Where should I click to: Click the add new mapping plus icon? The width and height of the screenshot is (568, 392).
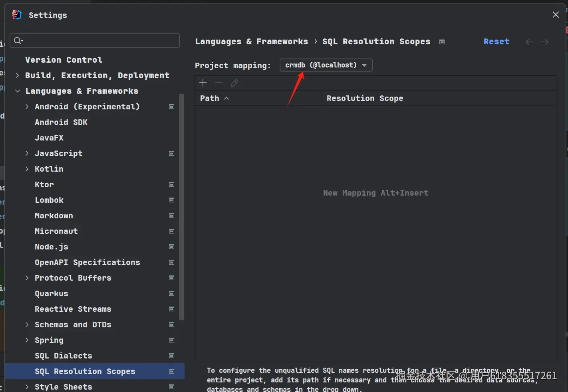coord(203,83)
